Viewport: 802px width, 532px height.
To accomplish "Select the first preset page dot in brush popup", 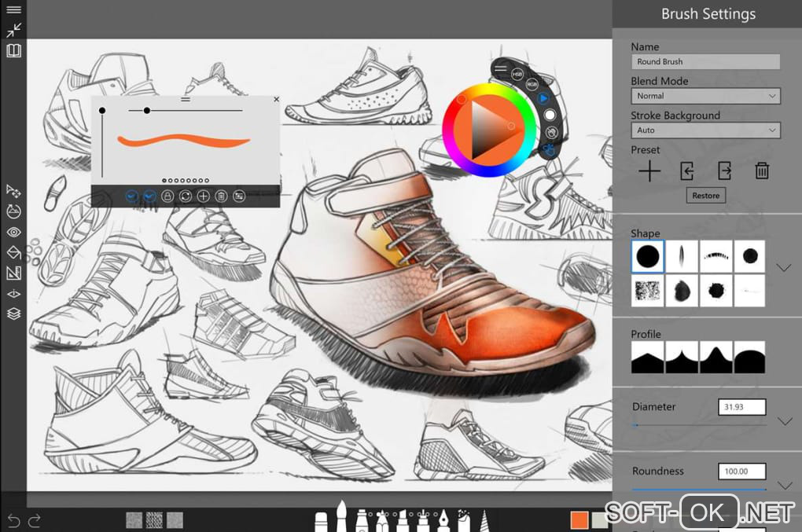I will pos(164,181).
